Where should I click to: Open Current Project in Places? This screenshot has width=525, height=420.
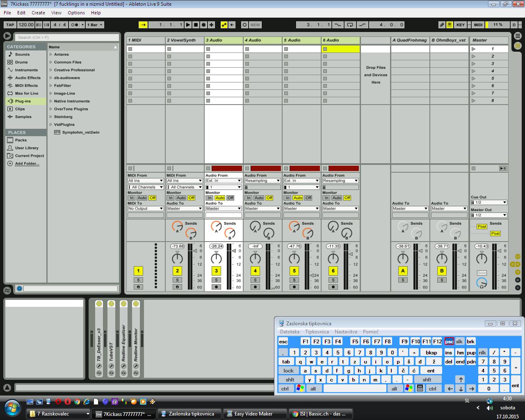25,155
